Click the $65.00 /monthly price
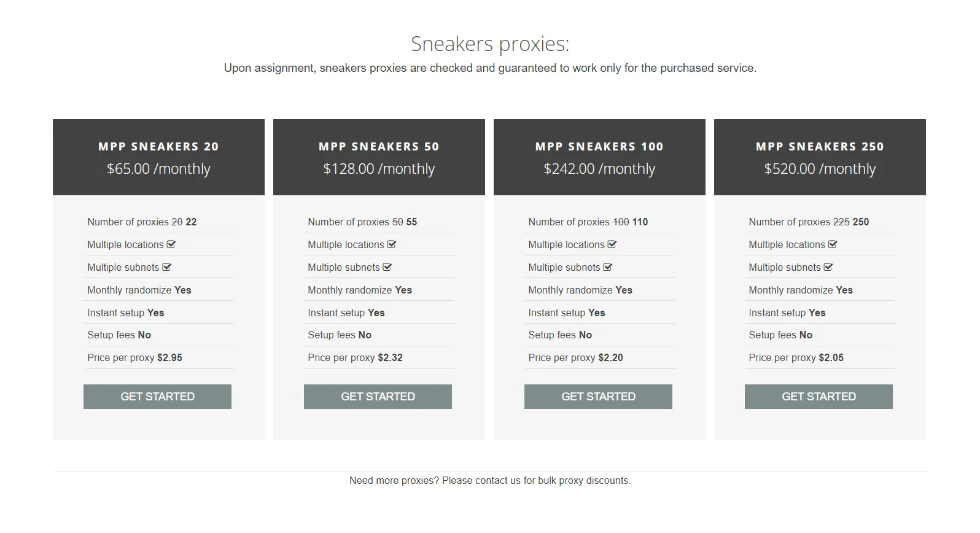Image resolution: width=980 pixels, height=533 pixels. point(158,169)
